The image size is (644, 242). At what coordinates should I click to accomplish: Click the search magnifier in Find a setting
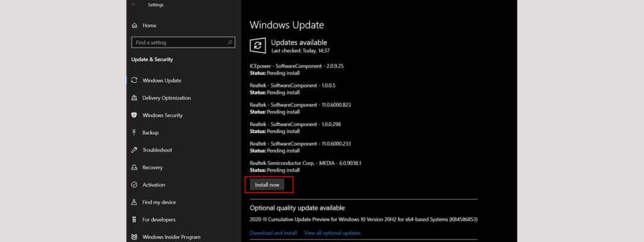(230, 42)
